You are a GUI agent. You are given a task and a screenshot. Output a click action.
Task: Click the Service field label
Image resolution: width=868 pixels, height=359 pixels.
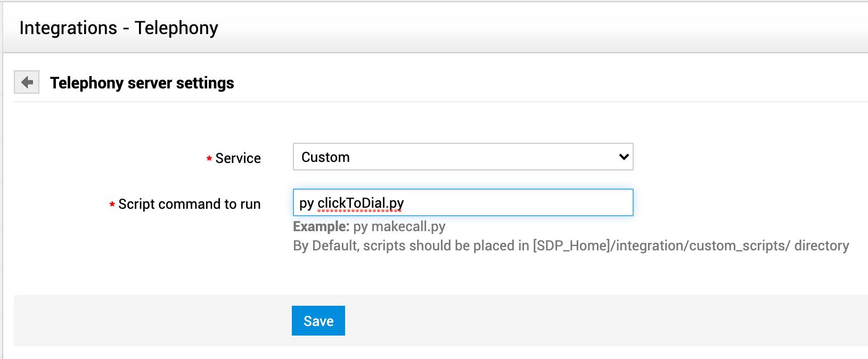coord(238,158)
